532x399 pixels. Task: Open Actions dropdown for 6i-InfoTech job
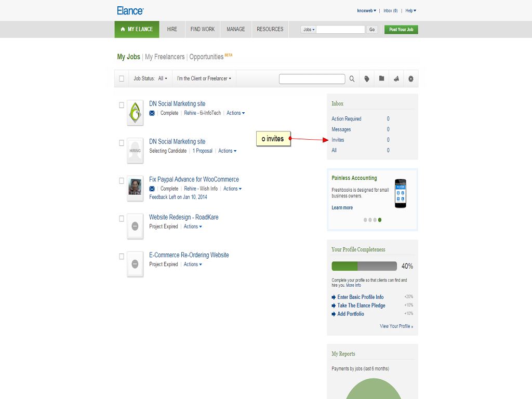coord(235,113)
